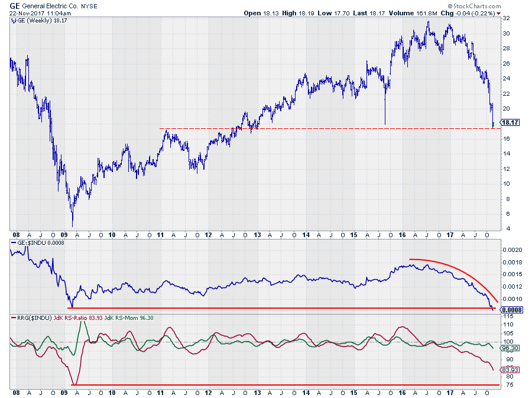Click year 16 on RRG panel time axis
The width and height of the screenshot is (532, 398).
(x=402, y=393)
